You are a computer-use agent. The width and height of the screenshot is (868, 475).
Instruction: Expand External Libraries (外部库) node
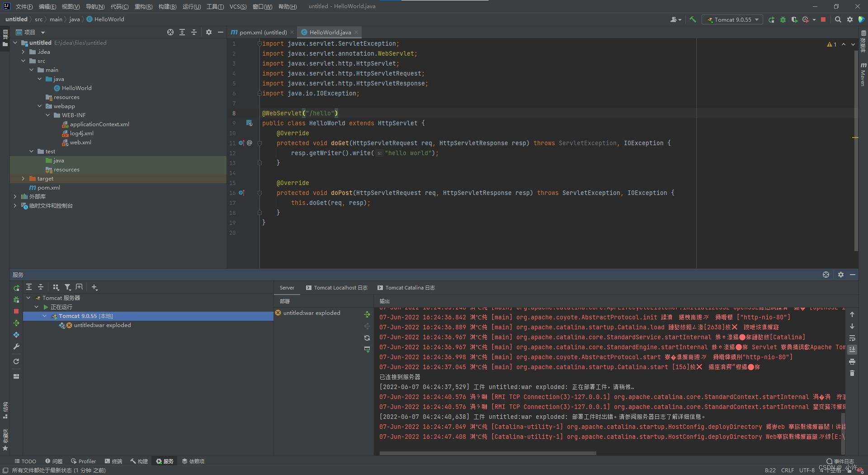pyautogui.click(x=15, y=196)
